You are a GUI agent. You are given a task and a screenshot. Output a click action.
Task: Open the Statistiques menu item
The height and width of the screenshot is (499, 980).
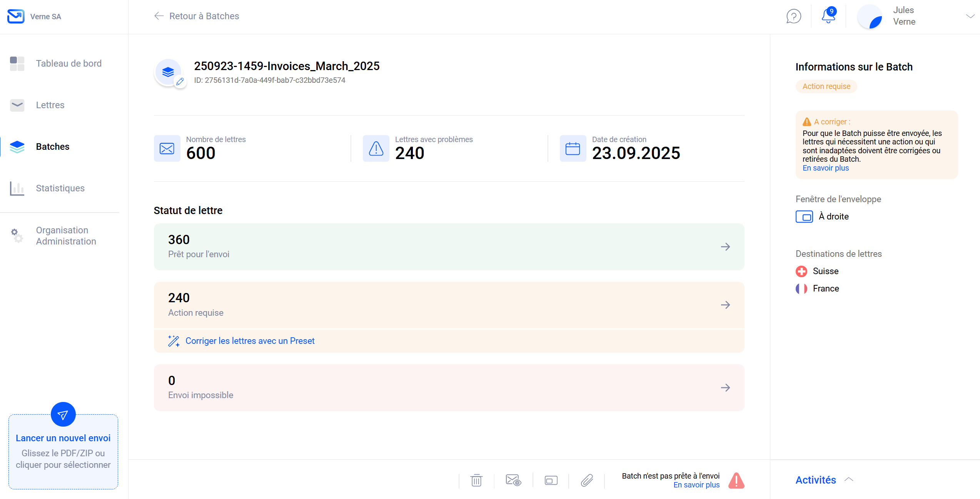pyautogui.click(x=60, y=188)
